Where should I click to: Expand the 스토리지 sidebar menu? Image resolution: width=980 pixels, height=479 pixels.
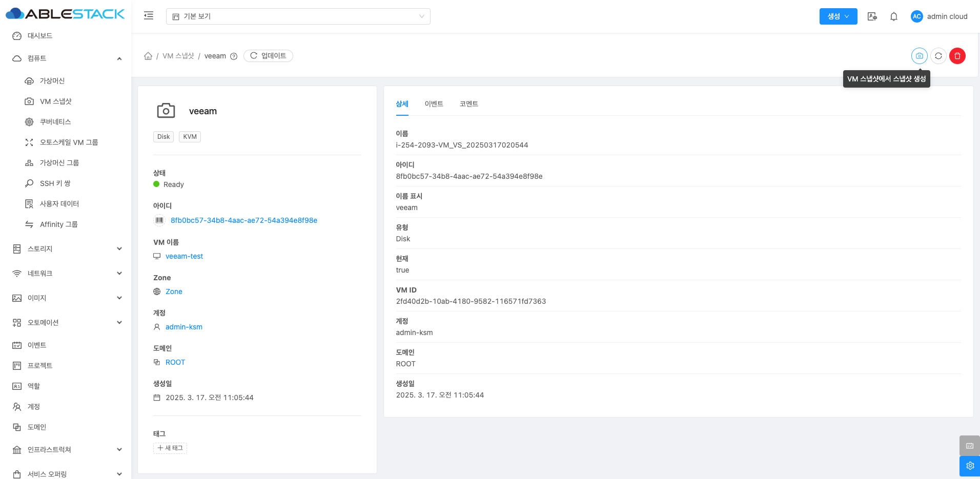66,249
